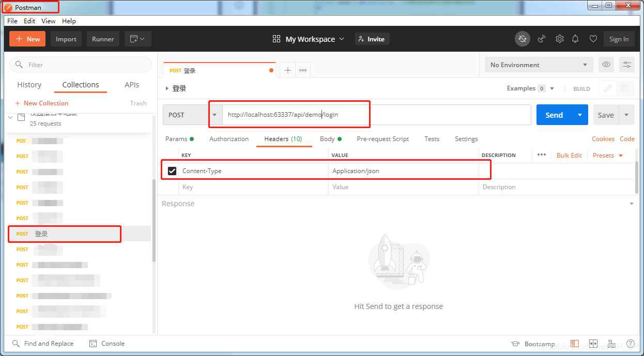Open notifications bell icon
The image size is (644, 356).
pyautogui.click(x=575, y=39)
